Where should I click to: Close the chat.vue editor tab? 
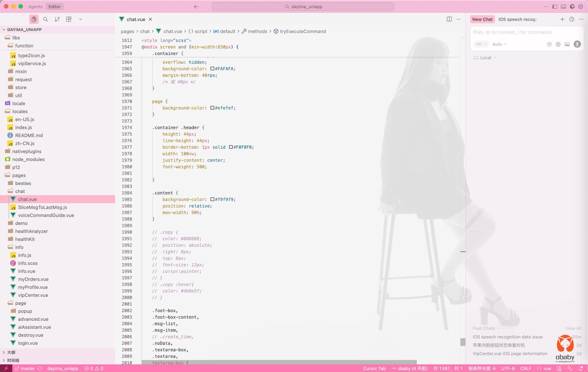pos(150,19)
